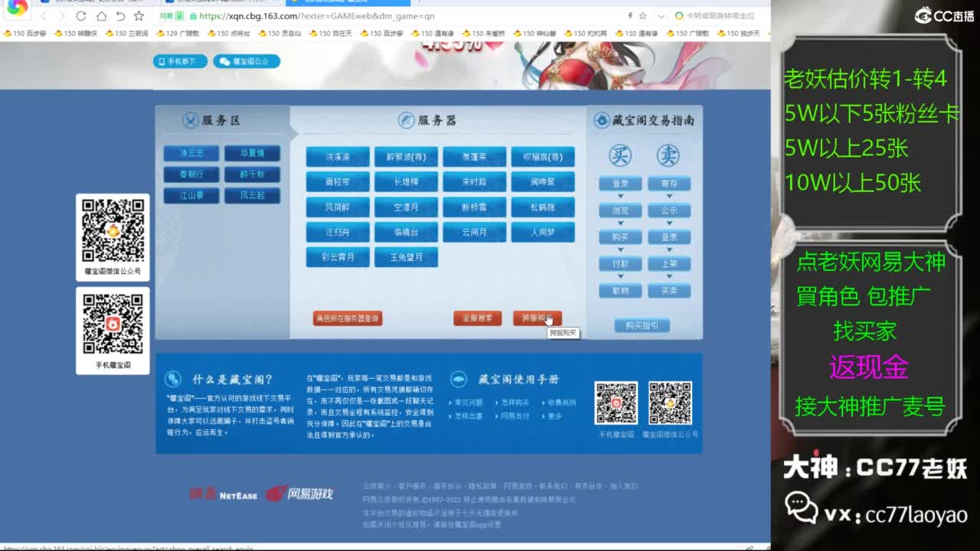Image resolution: width=980 pixels, height=551 pixels.
Task: Click the browser forward arrow
Action: point(61,16)
